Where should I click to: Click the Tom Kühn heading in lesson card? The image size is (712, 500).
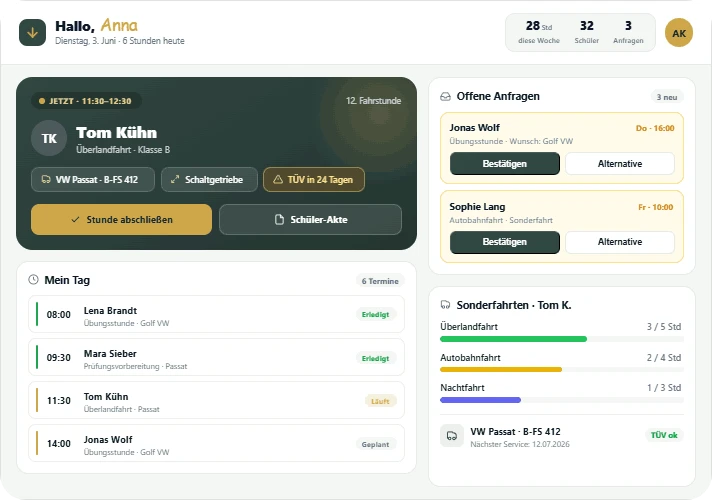point(117,133)
